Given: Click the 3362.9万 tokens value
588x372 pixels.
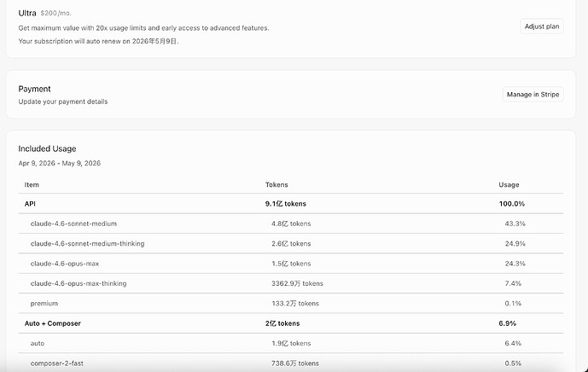Looking at the screenshot, I should pyautogui.click(x=297, y=283).
